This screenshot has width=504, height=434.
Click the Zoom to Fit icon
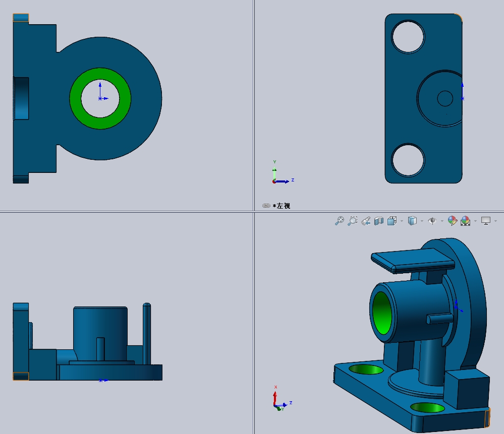point(340,221)
